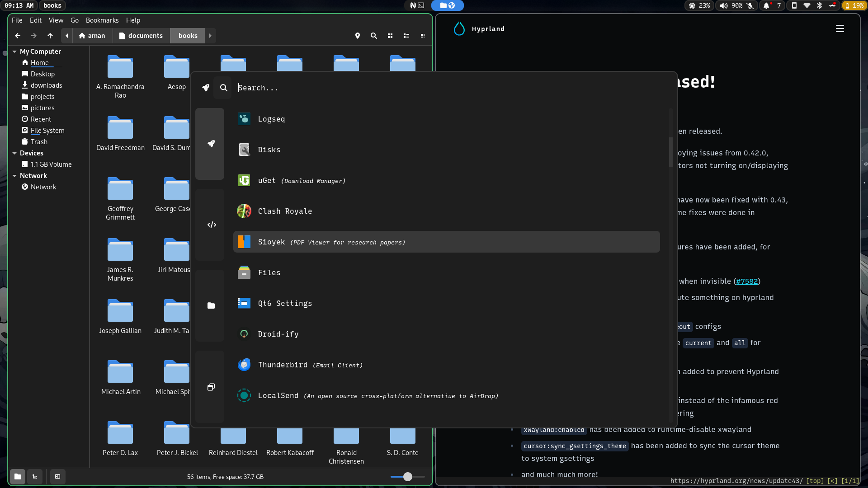Open the Go menu
The width and height of the screenshot is (868, 488).
pyautogui.click(x=75, y=20)
